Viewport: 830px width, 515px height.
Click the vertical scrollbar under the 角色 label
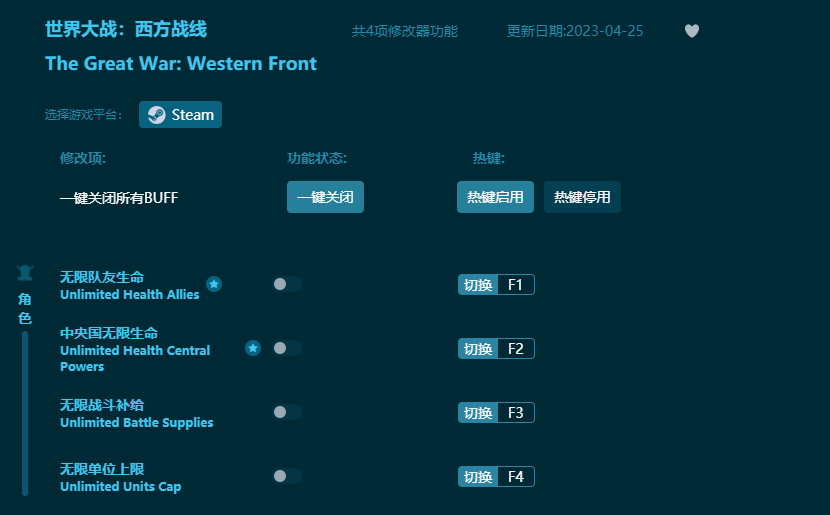point(25,412)
